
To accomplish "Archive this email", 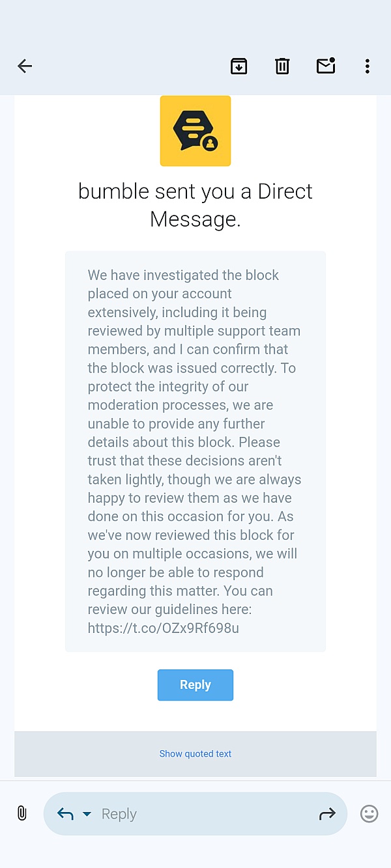I will pos(239,66).
